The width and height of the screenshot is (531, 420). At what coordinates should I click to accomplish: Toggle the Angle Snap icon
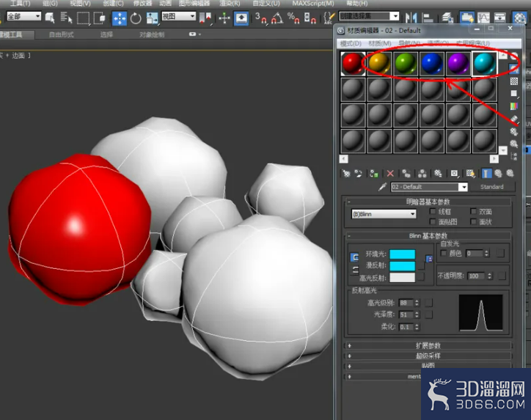point(277,18)
